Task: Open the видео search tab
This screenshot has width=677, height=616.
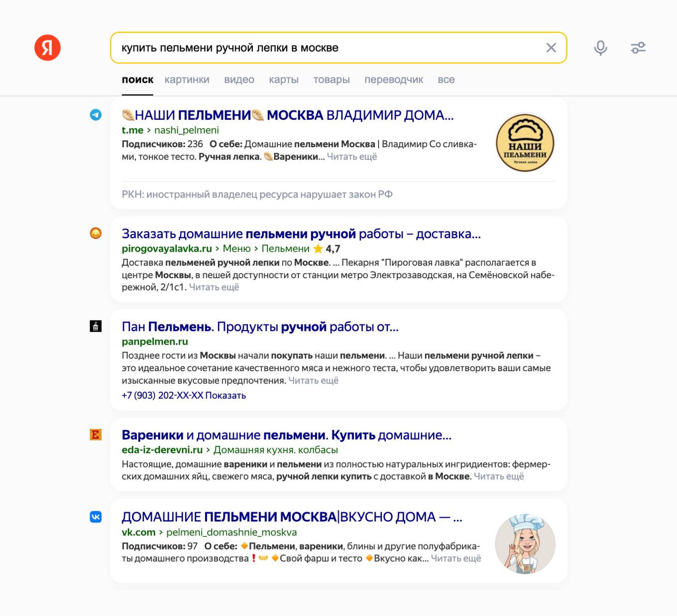Action: (239, 80)
